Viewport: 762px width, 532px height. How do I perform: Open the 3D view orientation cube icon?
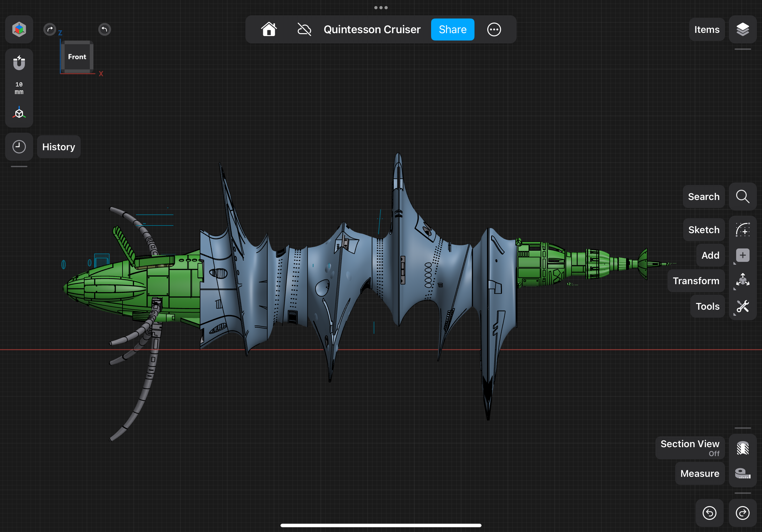click(19, 113)
